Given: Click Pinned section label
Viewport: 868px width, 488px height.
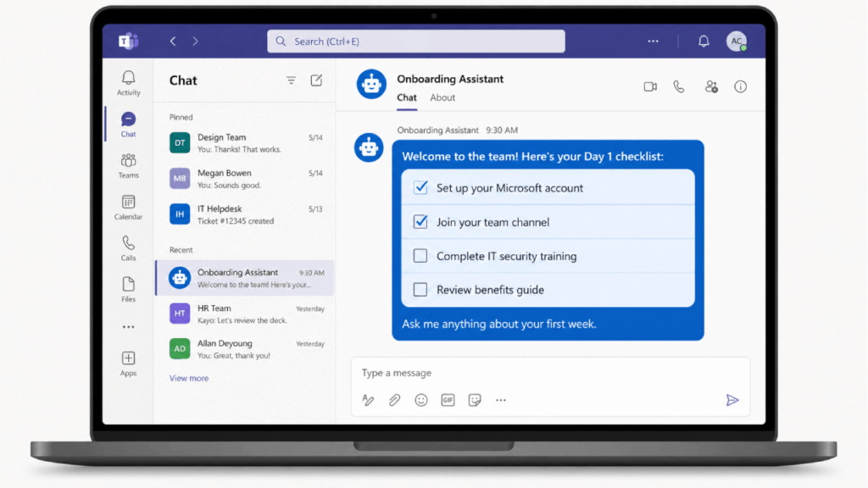Looking at the screenshot, I should pos(181,117).
